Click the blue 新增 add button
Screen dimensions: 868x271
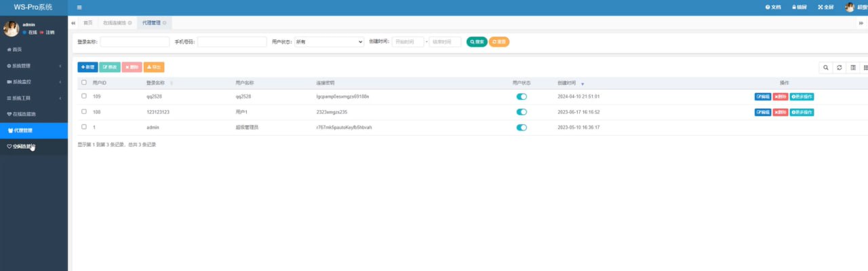click(x=87, y=67)
